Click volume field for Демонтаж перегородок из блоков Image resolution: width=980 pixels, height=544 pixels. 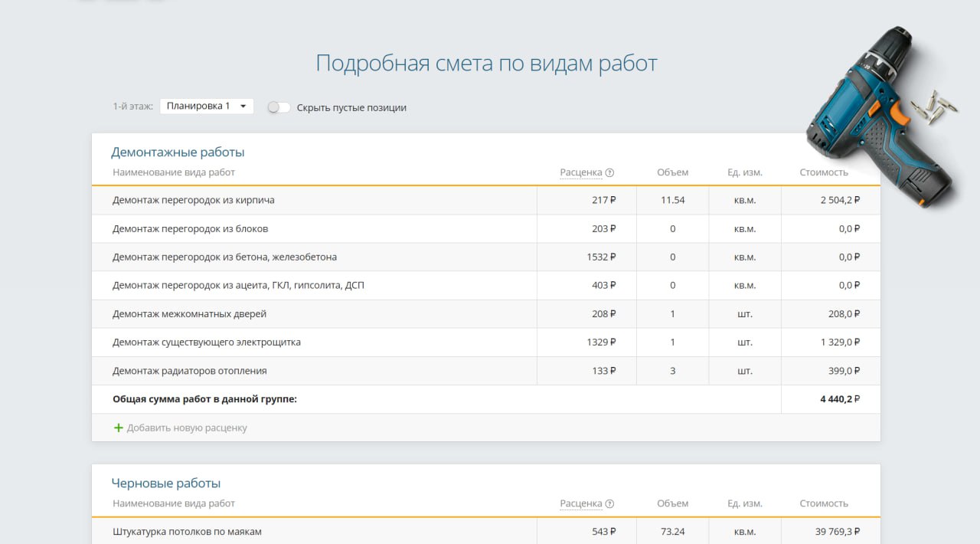pyautogui.click(x=672, y=228)
